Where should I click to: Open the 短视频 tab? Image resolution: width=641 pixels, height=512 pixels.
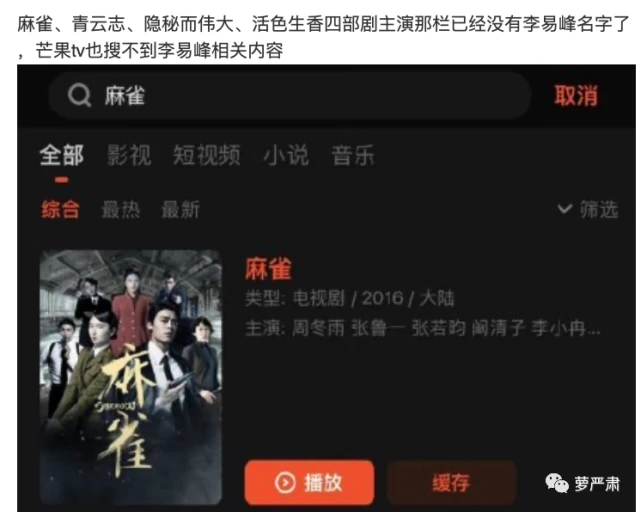point(207,155)
